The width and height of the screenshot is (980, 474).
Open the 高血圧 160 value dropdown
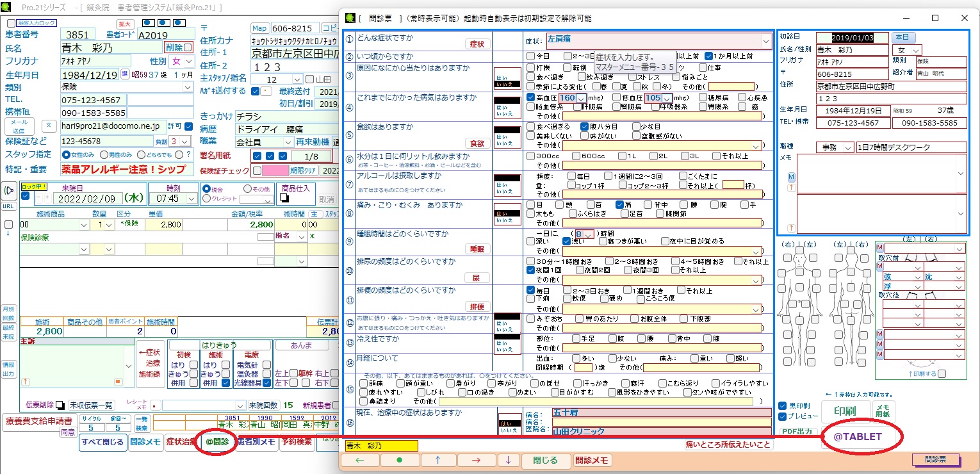582,98
